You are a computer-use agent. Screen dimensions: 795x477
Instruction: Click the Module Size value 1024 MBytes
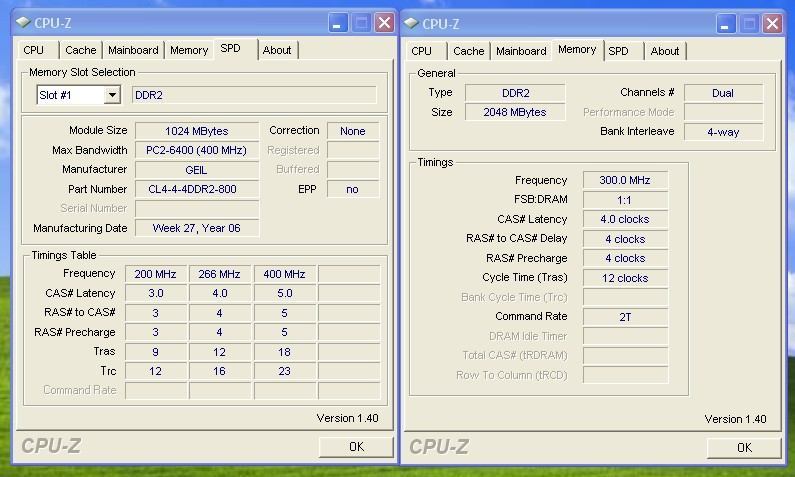pos(197,131)
